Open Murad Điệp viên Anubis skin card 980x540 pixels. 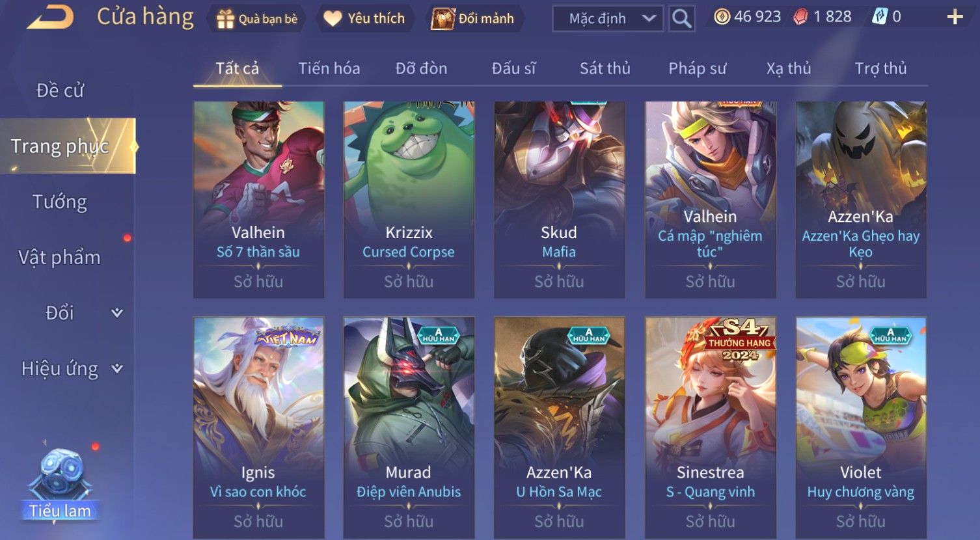pos(409,428)
